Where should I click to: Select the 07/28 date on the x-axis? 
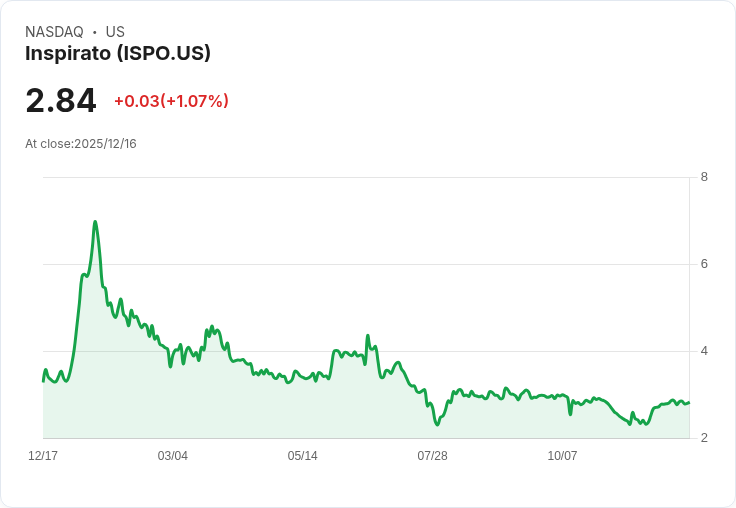pyautogui.click(x=432, y=456)
